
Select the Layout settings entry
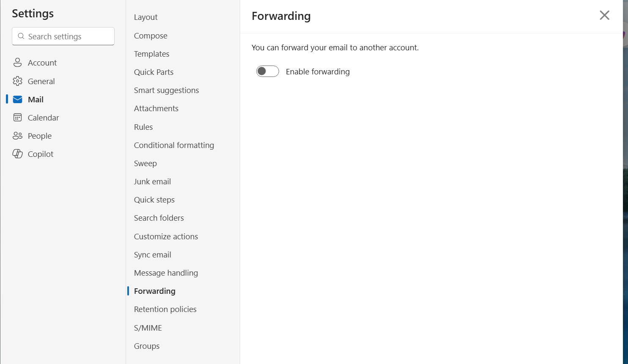(145, 17)
